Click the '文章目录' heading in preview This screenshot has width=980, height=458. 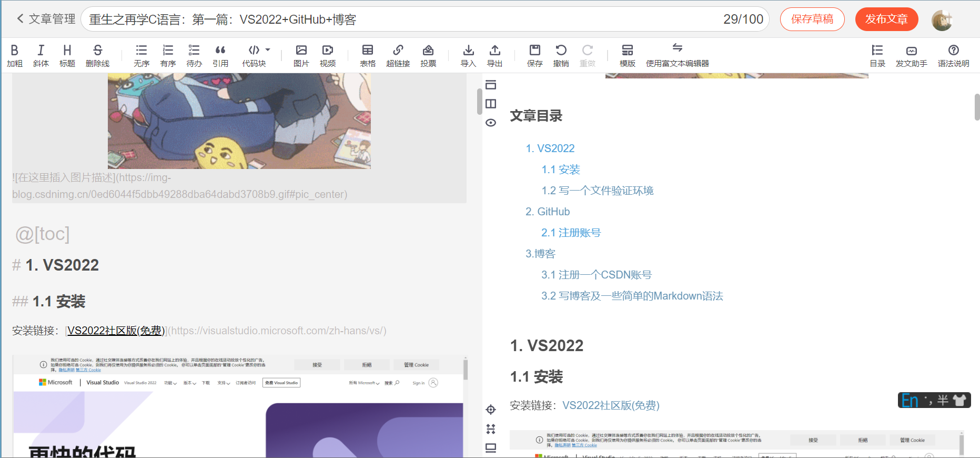click(x=536, y=116)
